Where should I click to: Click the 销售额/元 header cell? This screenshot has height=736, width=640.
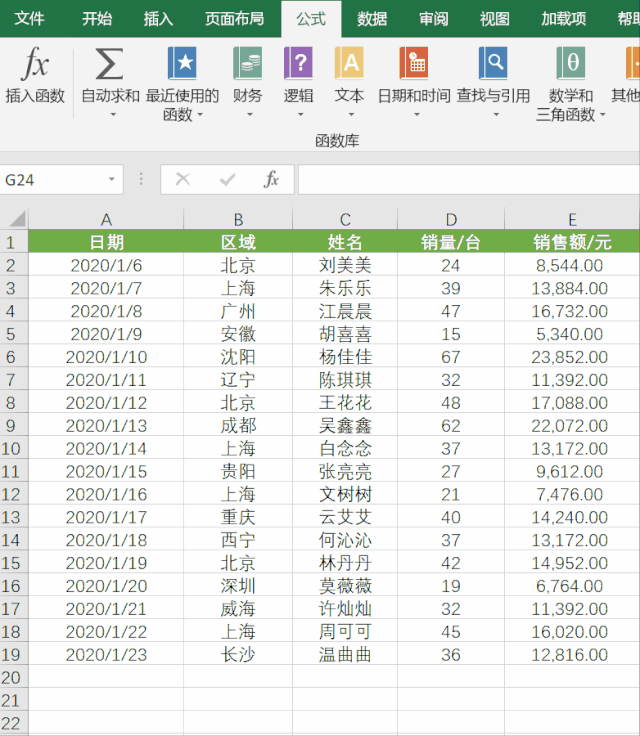572,242
